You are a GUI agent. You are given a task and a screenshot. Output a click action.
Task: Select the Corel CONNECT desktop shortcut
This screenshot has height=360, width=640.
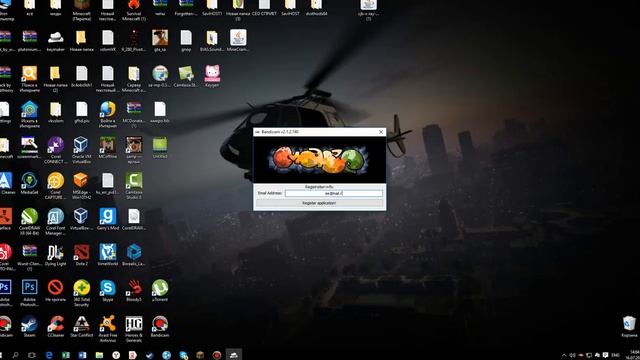(56, 150)
